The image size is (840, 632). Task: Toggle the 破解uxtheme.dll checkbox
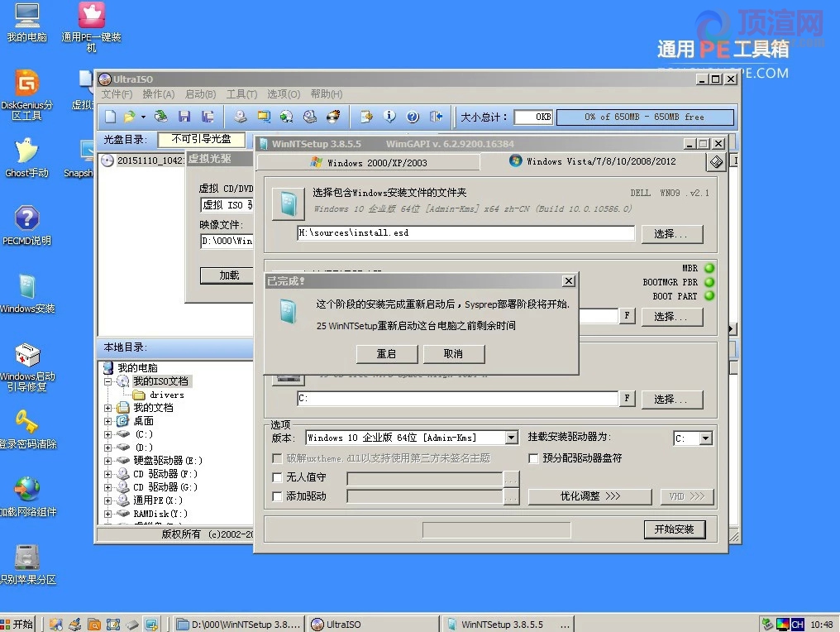tap(277, 458)
